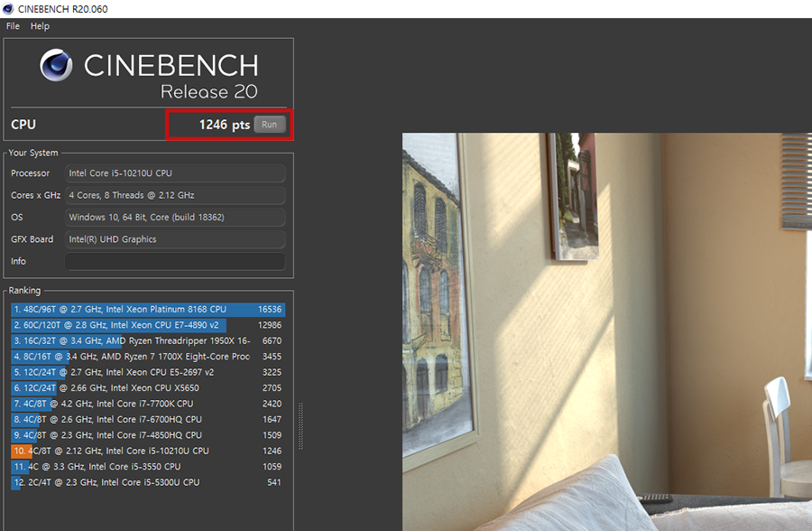Select ranking row Xeon CPU X5650
Screen dimensions: 812x531
[x=148, y=388]
